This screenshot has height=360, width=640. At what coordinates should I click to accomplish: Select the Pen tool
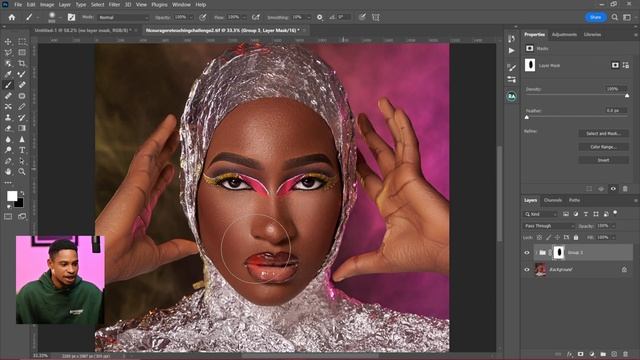click(x=8, y=161)
